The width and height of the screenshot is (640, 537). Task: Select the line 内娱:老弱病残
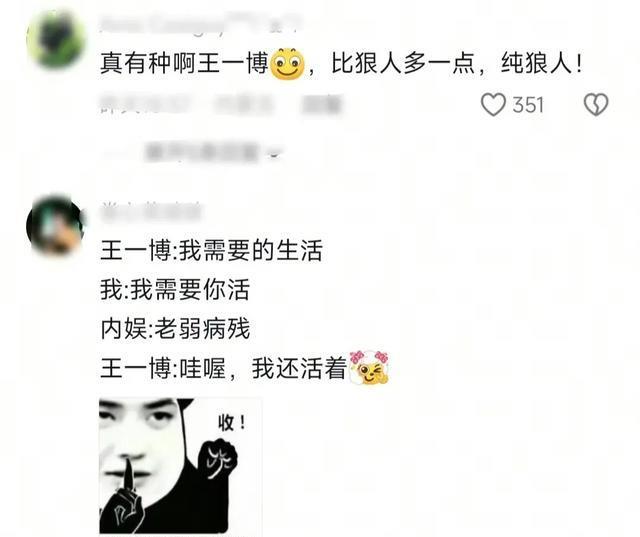click(175, 329)
